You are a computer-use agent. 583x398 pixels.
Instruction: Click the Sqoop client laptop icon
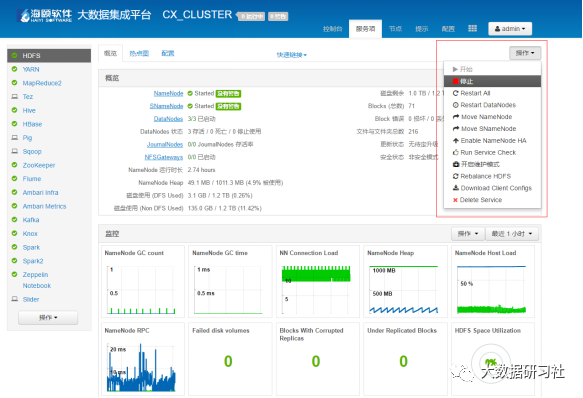coord(15,151)
